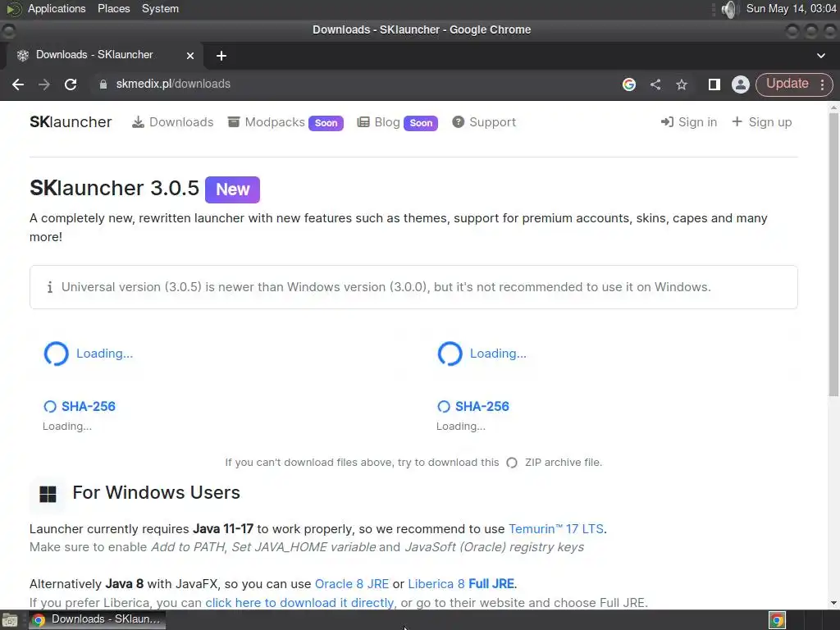840x630 pixels.
Task: Select the Downloads - SKlauncher tab
Action: pyautogui.click(x=105, y=55)
